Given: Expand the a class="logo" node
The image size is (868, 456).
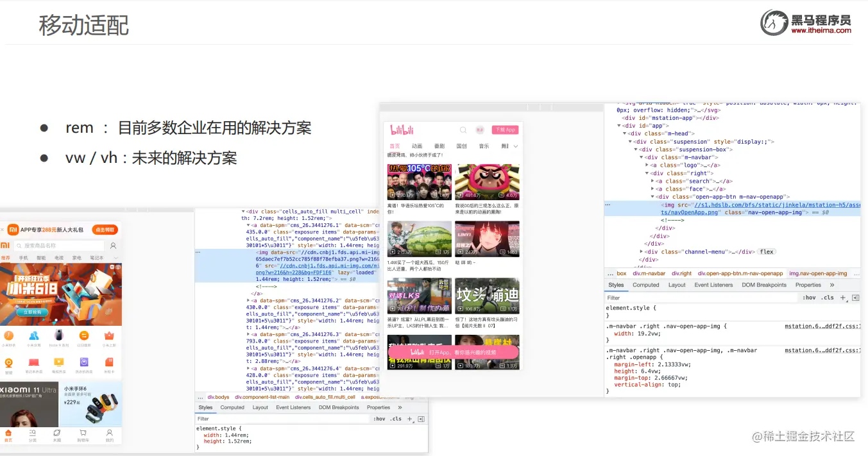Looking at the screenshot, I should [x=647, y=165].
